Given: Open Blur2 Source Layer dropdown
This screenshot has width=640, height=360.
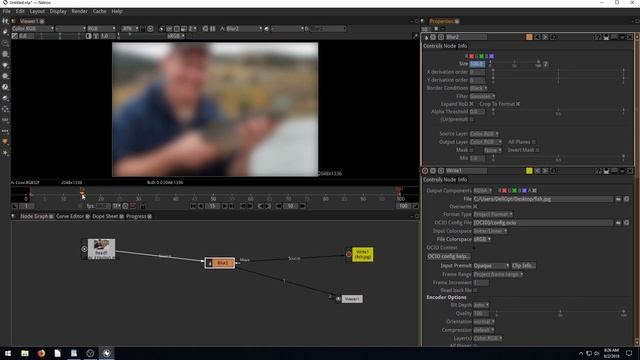Looking at the screenshot, I should pos(484,134).
